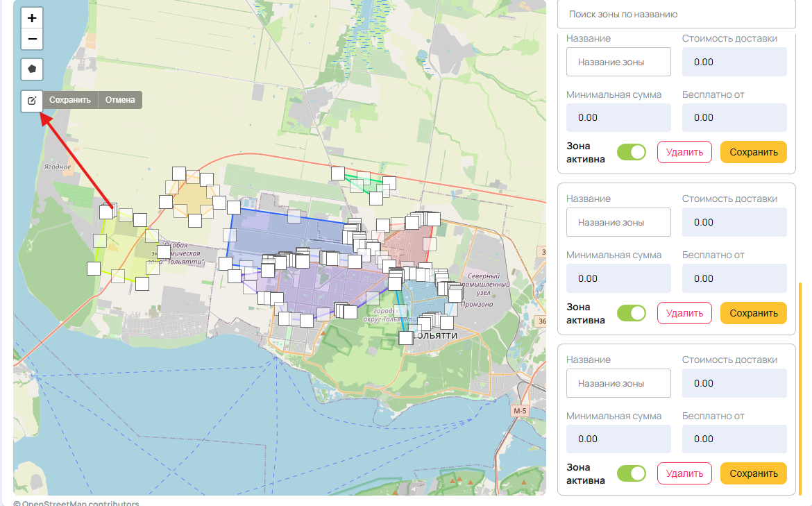Click the top card's Бесплатно от field
Screen dimensions: 812x506
coord(734,117)
